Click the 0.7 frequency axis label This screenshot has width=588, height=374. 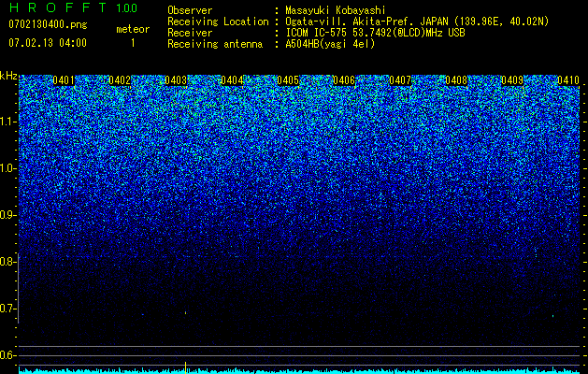click(7, 309)
